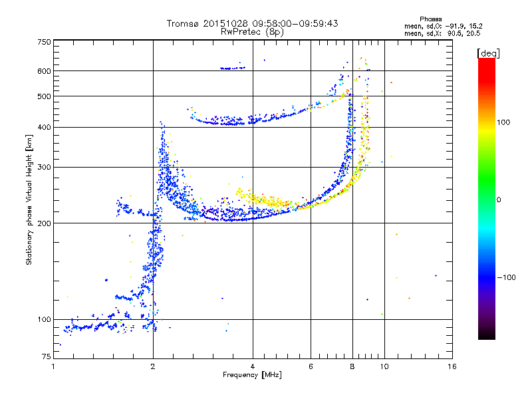532x399 pixels.
Task: Click the x-axis tick label '1'
Action: pyautogui.click(x=53, y=366)
